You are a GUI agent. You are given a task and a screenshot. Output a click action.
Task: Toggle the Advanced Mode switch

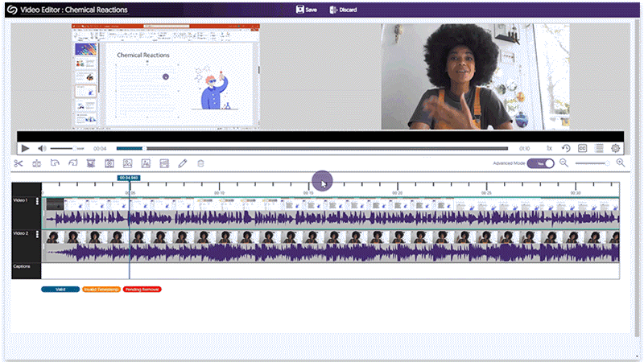[540, 163]
